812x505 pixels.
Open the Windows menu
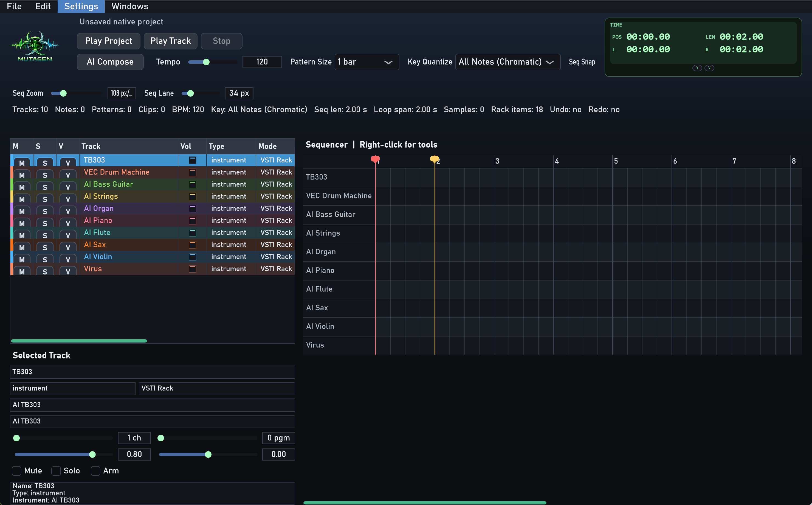[129, 6]
